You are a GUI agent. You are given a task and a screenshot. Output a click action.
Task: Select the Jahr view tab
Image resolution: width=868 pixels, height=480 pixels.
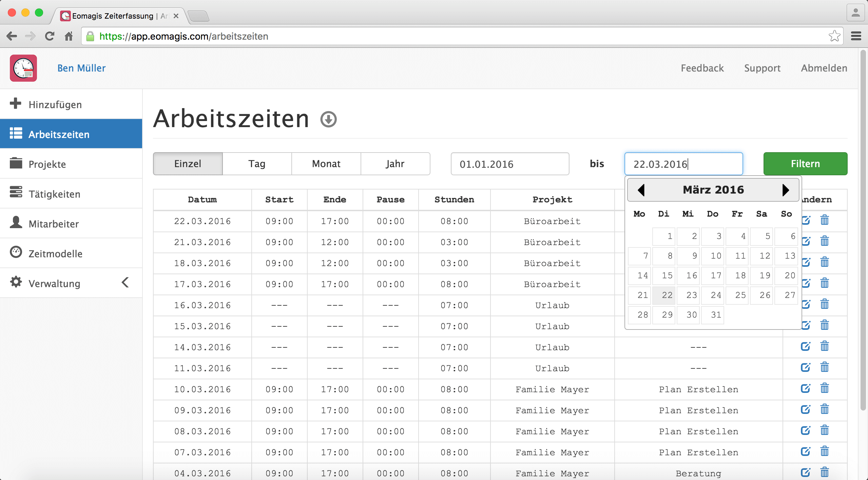(395, 164)
